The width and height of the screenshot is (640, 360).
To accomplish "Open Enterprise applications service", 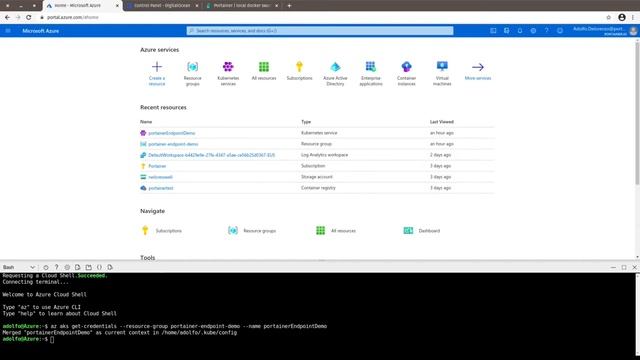I will tap(371, 73).
